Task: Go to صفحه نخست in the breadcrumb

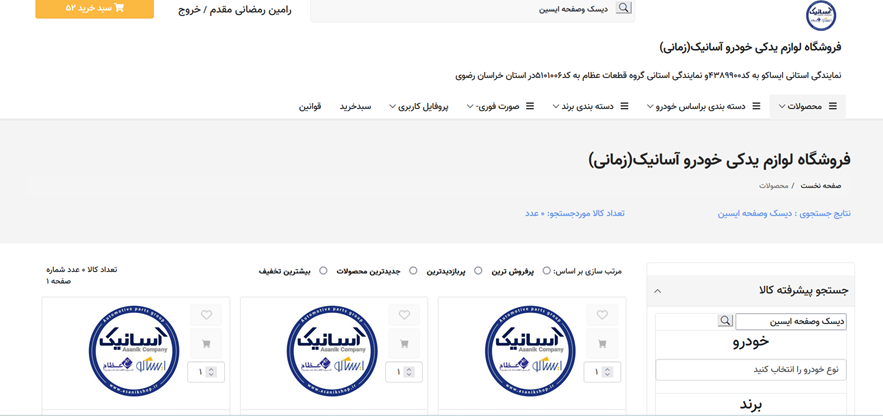Action: coord(822,185)
